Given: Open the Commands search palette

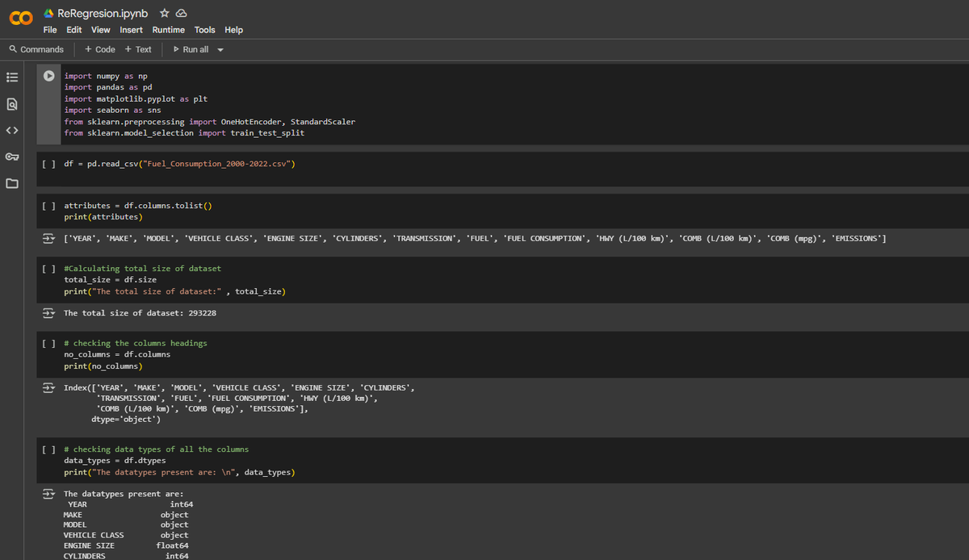Looking at the screenshot, I should tap(36, 49).
